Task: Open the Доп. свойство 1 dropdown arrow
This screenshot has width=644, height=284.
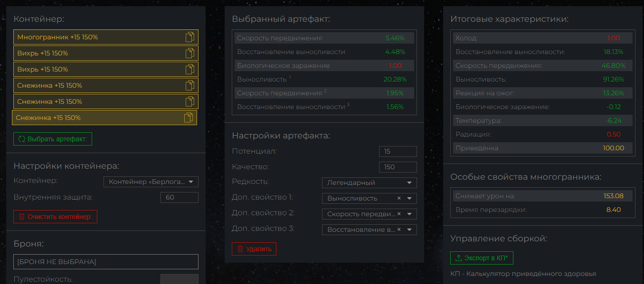Action: (409, 198)
